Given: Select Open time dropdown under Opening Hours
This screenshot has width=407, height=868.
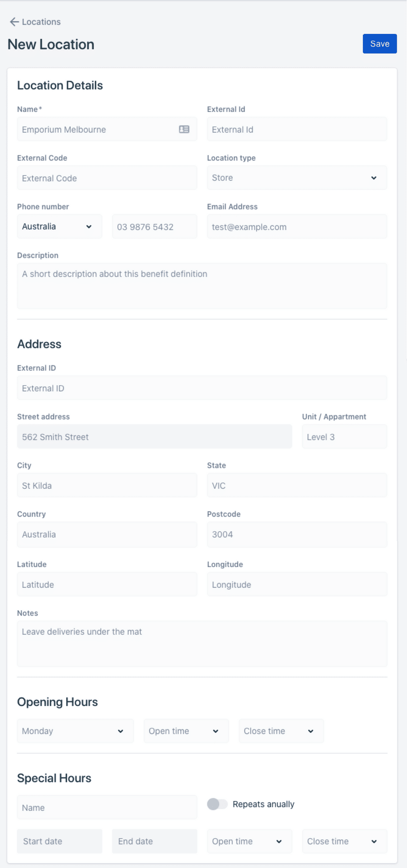Looking at the screenshot, I should (x=186, y=731).
